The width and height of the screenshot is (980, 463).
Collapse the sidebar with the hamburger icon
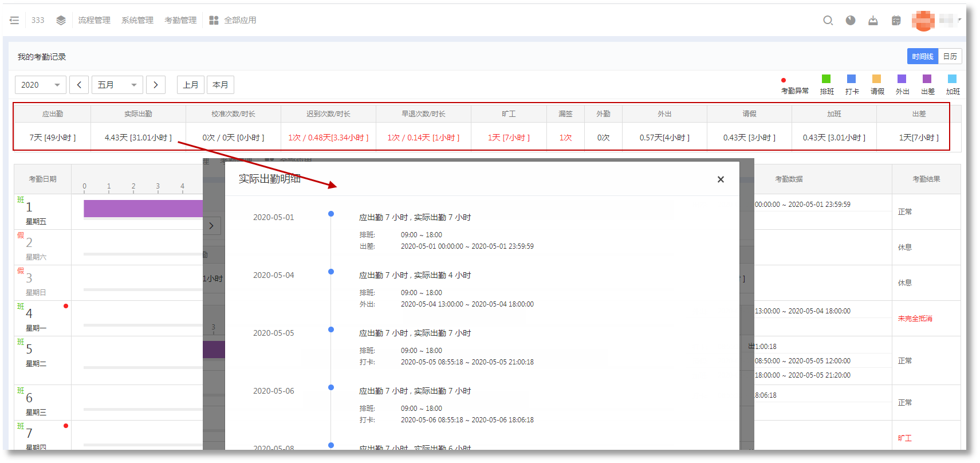[x=14, y=20]
